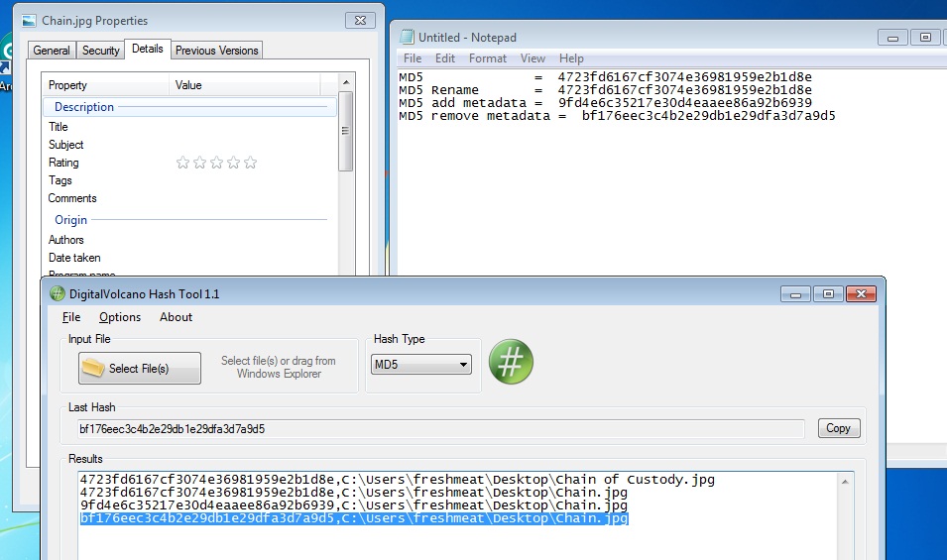Open the Hash Tool File menu
The image size is (947, 560).
[x=71, y=317]
